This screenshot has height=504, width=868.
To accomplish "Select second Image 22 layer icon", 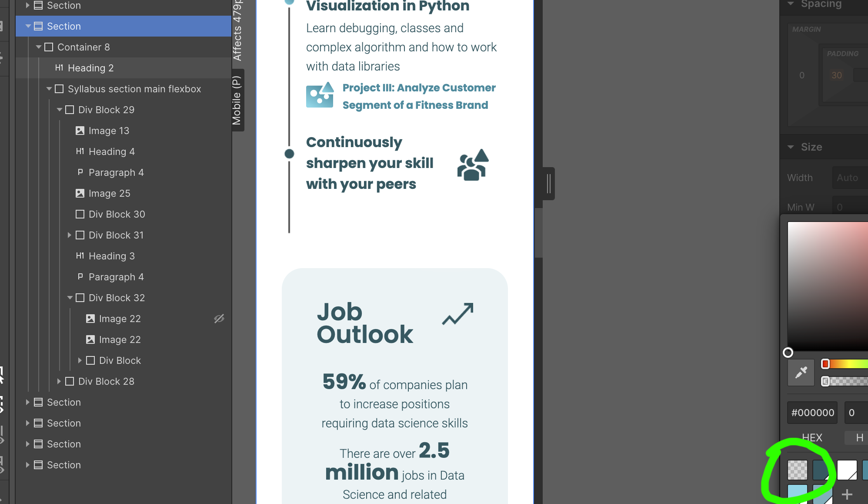I will point(90,339).
